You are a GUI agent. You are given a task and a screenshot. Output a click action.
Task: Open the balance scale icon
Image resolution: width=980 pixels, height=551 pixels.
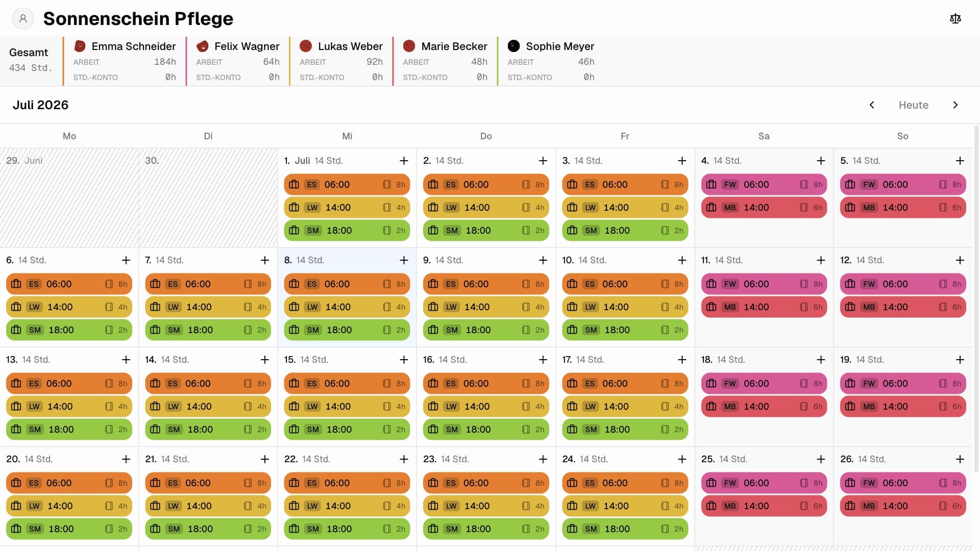pos(955,18)
